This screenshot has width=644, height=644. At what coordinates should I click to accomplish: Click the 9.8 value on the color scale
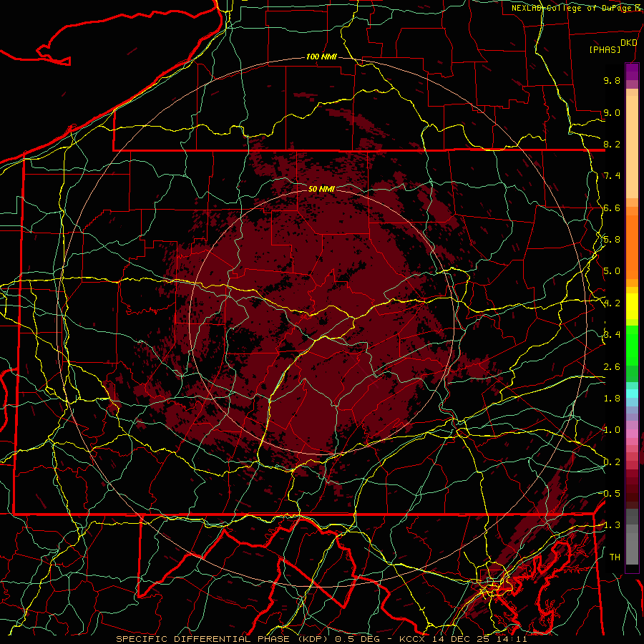[612, 80]
